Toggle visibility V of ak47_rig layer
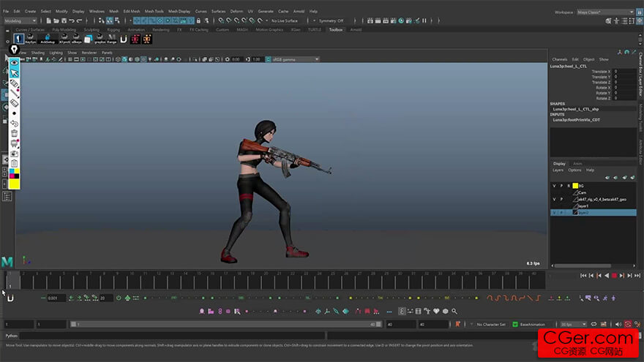The height and width of the screenshot is (362, 644). click(x=554, y=199)
